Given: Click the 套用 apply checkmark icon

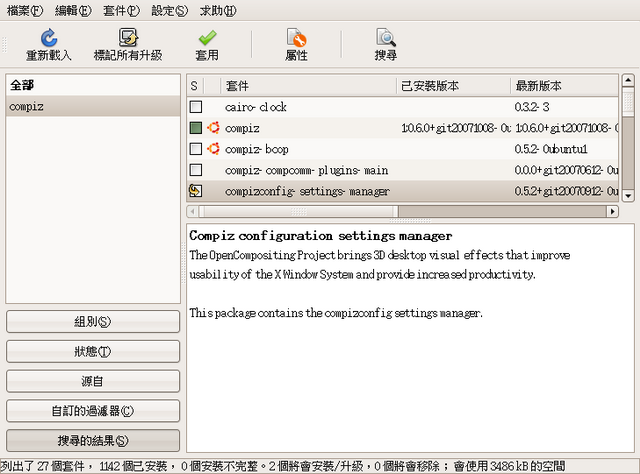Looking at the screenshot, I should pos(207,38).
